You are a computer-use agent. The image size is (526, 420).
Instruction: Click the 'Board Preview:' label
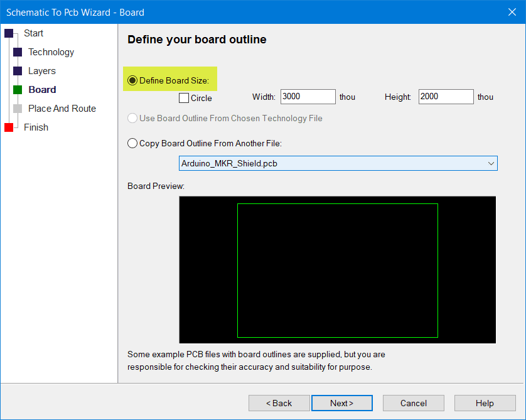156,186
